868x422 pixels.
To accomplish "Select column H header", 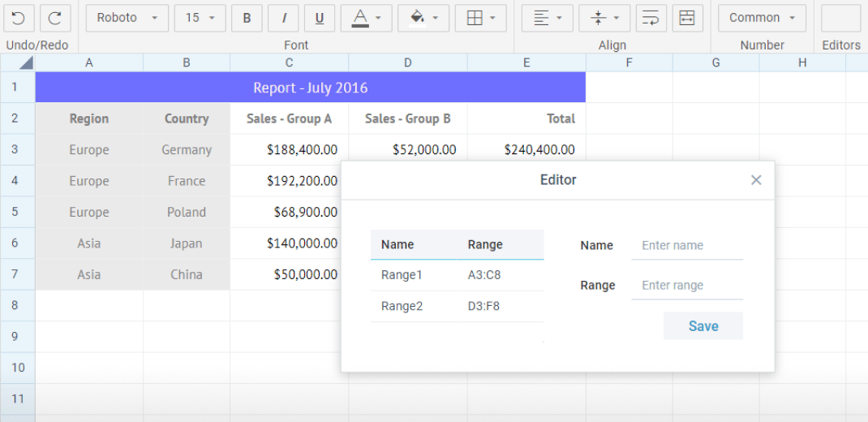I will 802,63.
